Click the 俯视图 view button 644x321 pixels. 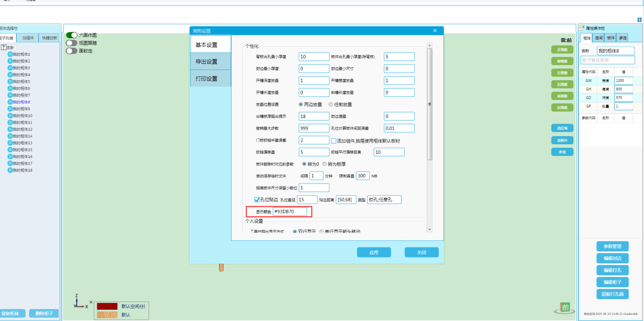click(562, 61)
